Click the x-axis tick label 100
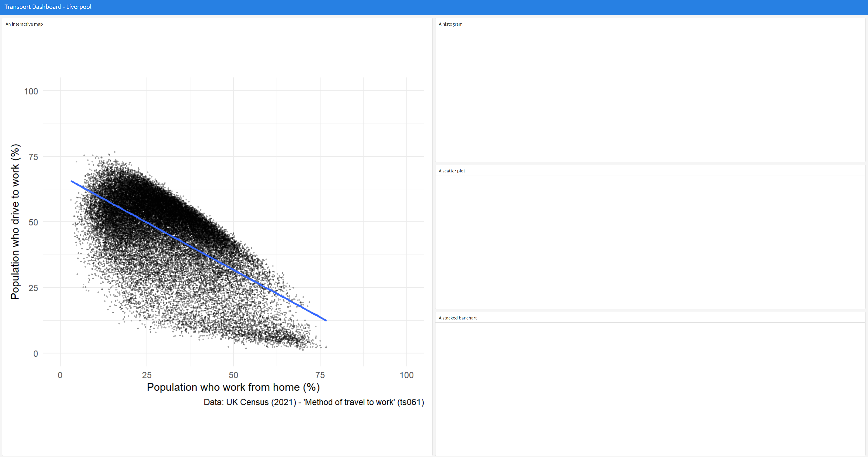Image resolution: width=868 pixels, height=457 pixels. [x=406, y=375]
